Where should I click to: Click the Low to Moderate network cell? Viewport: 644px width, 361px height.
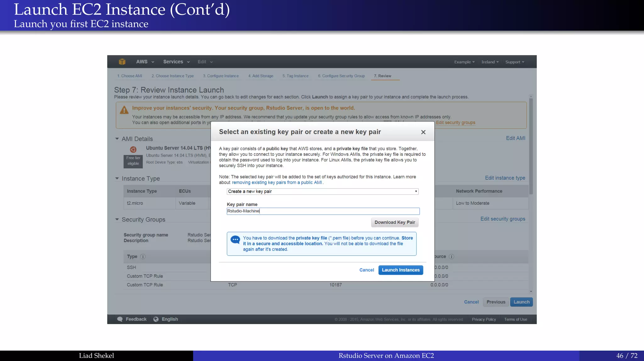point(491,203)
